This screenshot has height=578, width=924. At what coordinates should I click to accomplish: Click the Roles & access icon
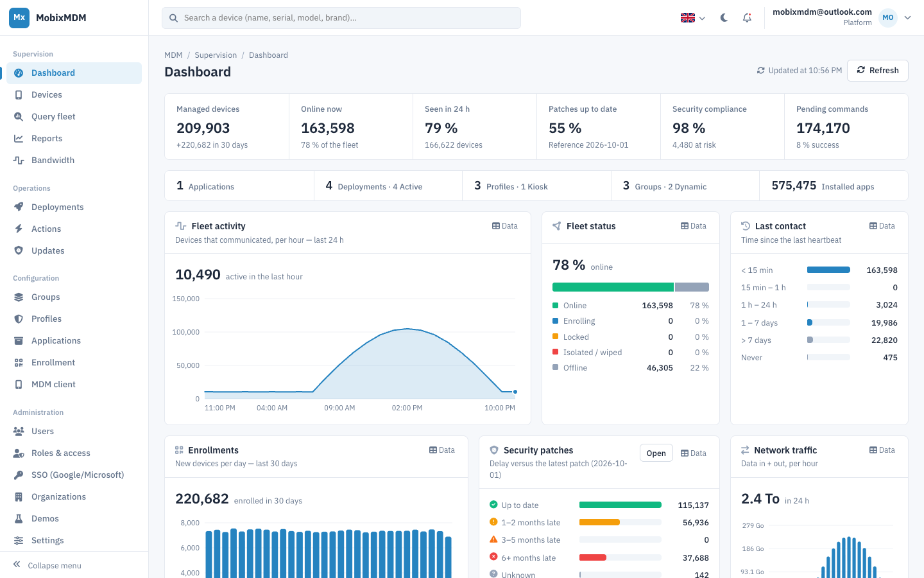pyautogui.click(x=19, y=453)
